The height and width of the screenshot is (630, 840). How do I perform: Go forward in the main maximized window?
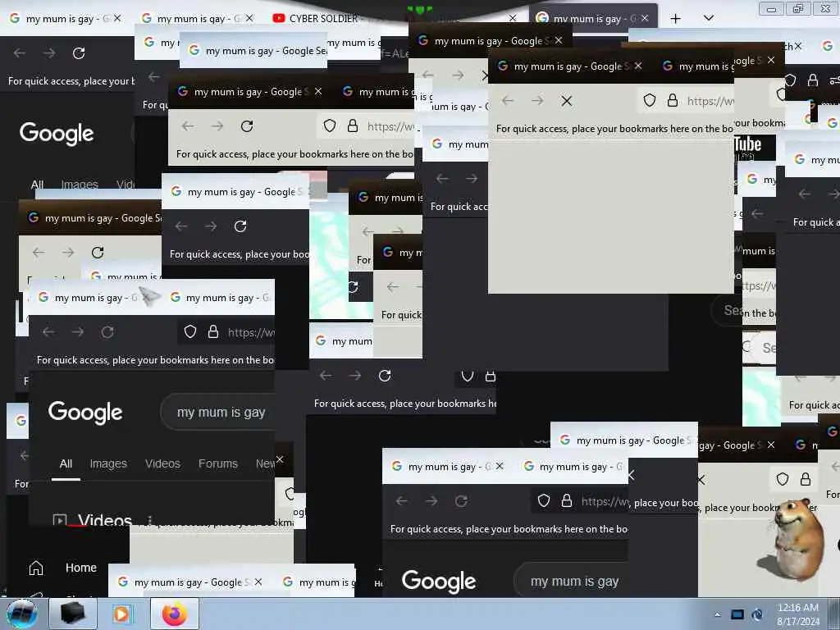coord(49,53)
